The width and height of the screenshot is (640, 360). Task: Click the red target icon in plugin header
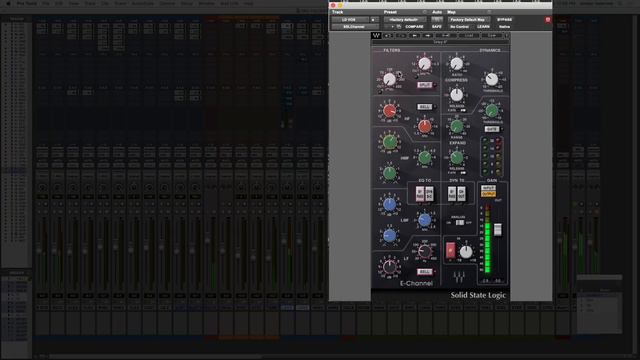click(548, 20)
